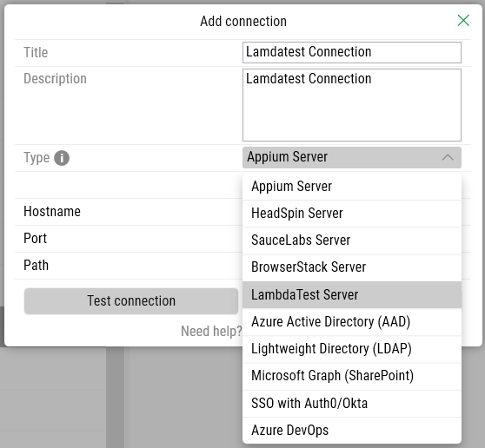Close the Add connection dialog
Screen dimensions: 485x448
click(x=463, y=21)
